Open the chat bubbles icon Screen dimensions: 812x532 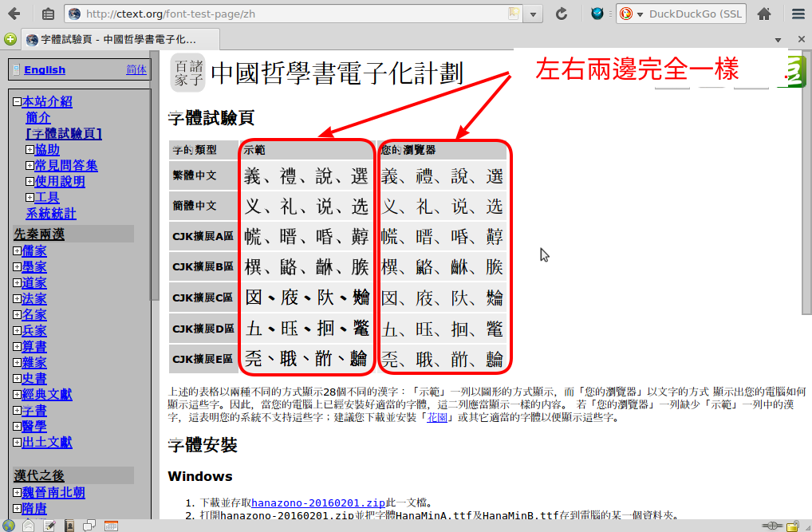coord(89,526)
